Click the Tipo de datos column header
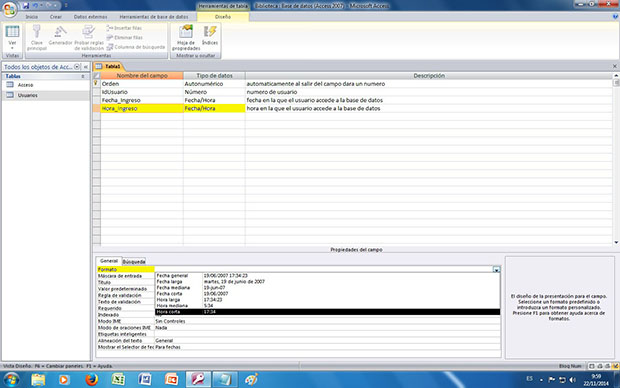The height and width of the screenshot is (388, 620). pos(214,76)
